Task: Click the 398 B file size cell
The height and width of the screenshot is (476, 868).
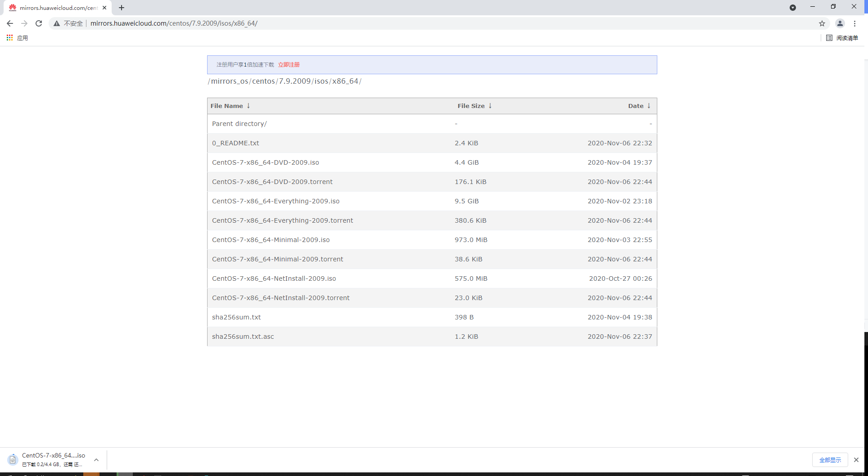Action: coord(464,317)
